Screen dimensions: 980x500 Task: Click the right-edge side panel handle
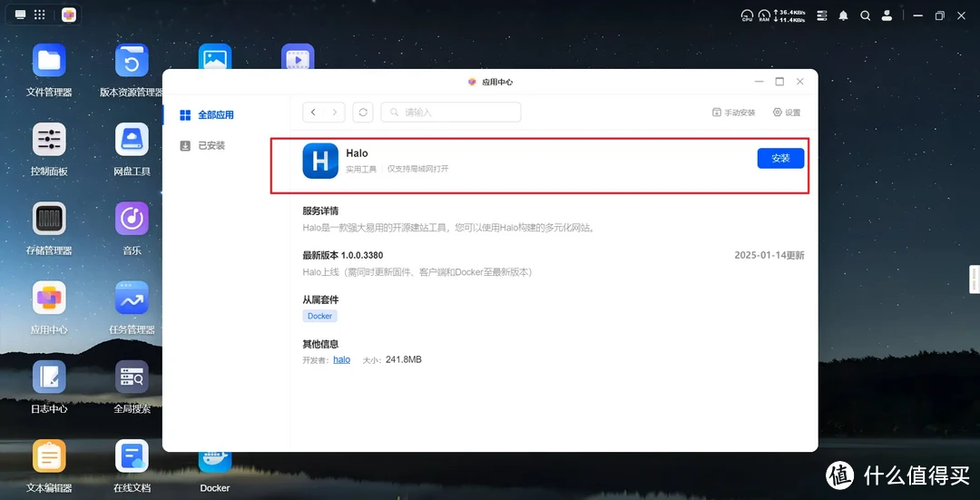pyautogui.click(x=975, y=279)
